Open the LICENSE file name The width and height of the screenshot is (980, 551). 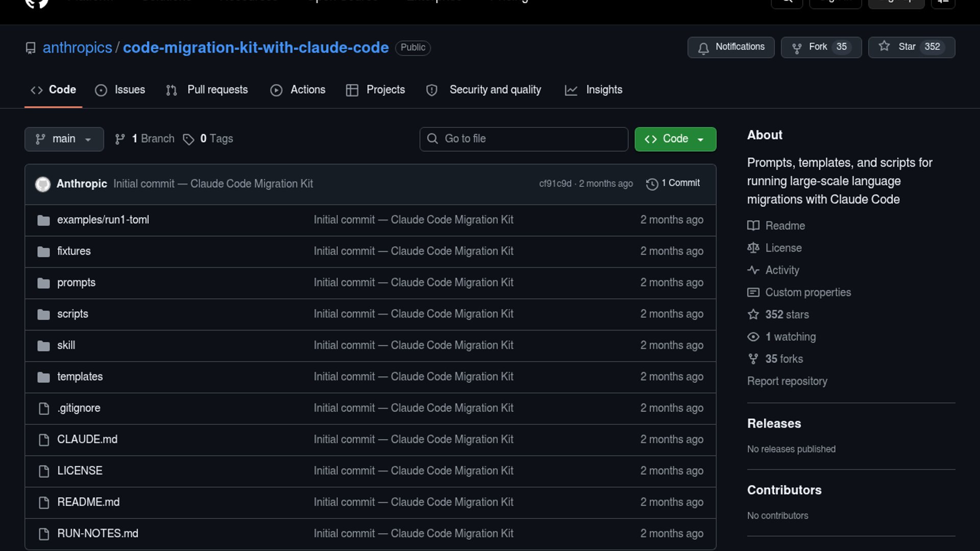point(80,471)
